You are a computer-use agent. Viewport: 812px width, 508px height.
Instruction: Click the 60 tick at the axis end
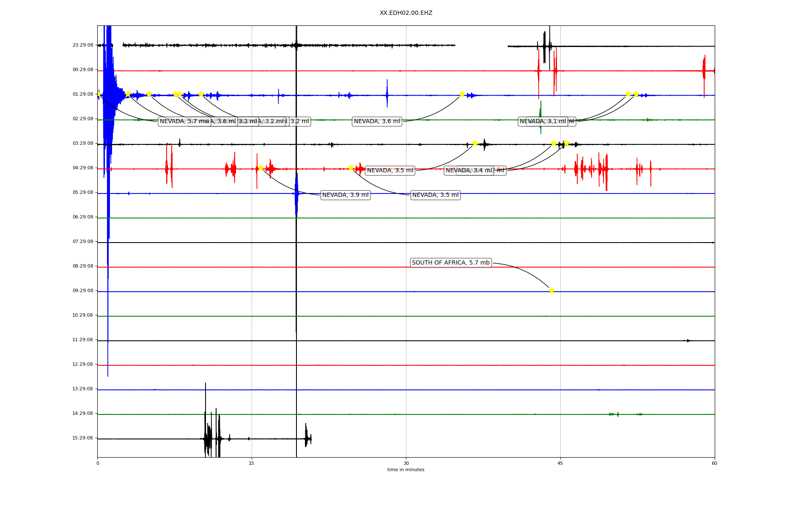pyautogui.click(x=714, y=463)
